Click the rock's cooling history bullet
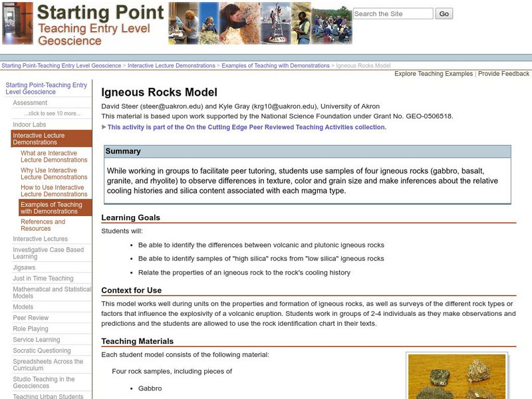 click(x=244, y=273)
